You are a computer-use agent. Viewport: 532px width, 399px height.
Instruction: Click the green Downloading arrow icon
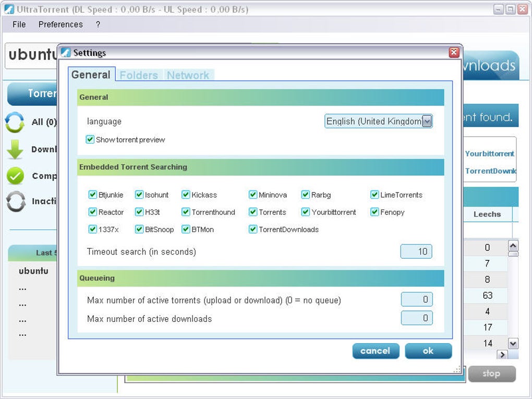[x=15, y=149]
